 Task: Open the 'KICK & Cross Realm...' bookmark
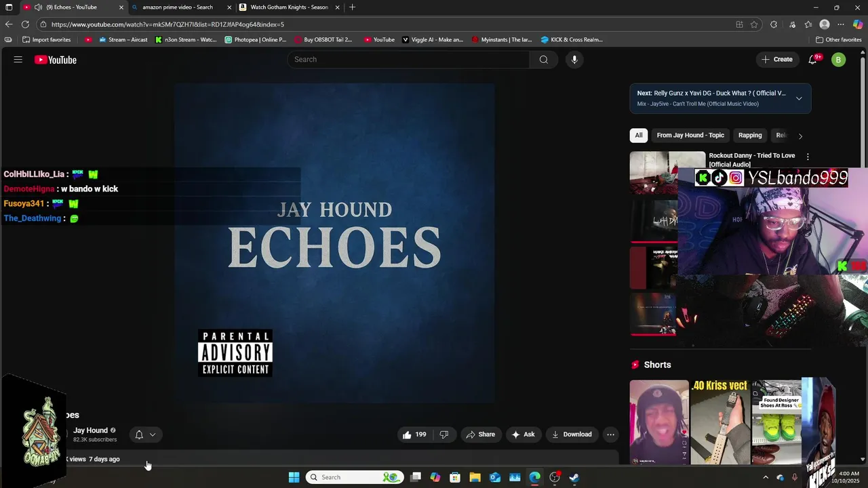pyautogui.click(x=572, y=40)
